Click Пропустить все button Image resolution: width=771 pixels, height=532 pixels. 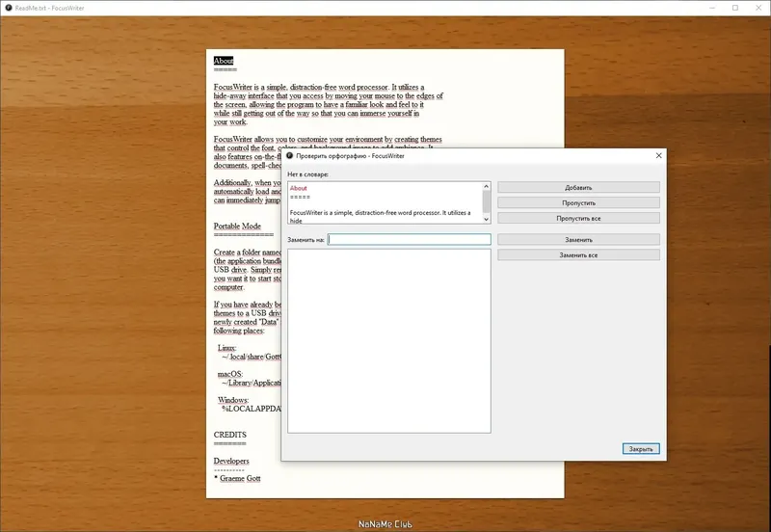(578, 218)
